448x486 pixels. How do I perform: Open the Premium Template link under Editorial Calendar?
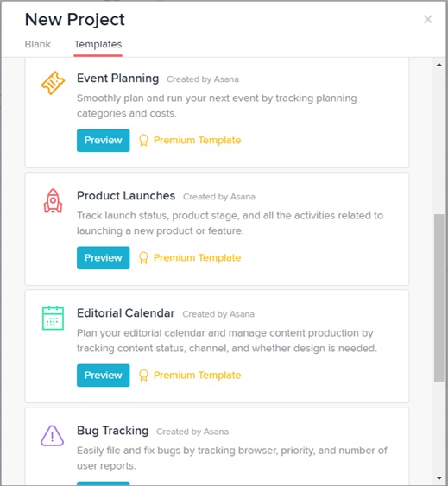(197, 376)
